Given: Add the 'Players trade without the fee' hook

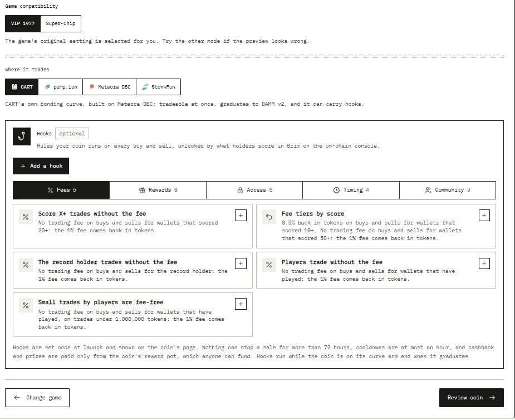Looking at the screenshot, I should point(484,263).
